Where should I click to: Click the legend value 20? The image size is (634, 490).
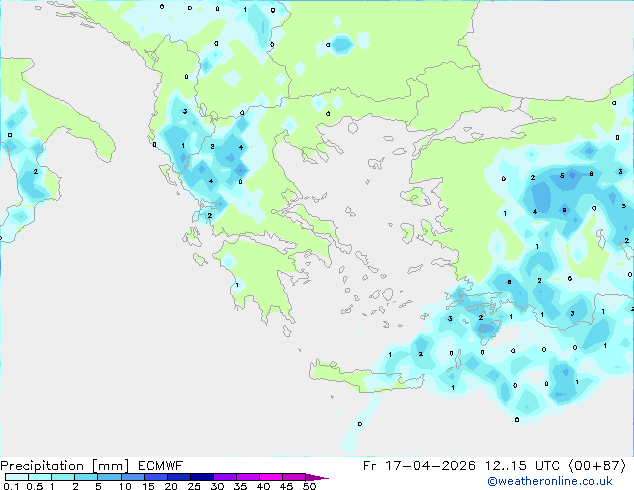tap(171, 486)
